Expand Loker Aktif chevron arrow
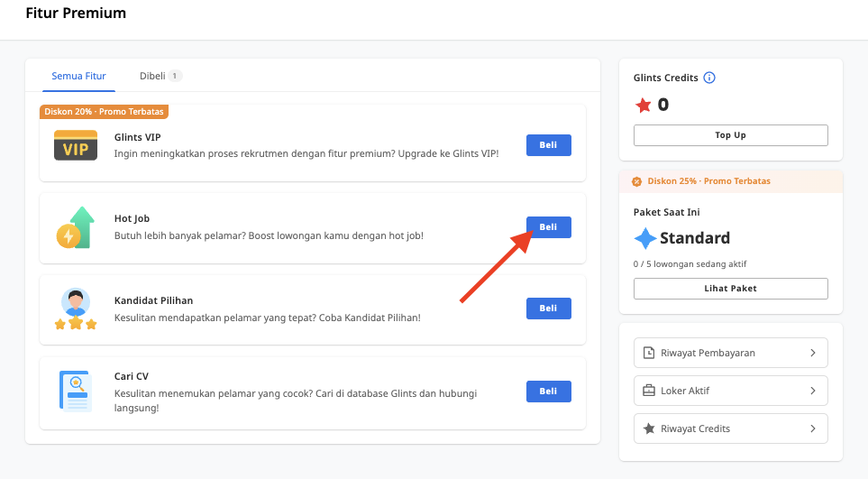Image resolution: width=868 pixels, height=479 pixels. click(812, 391)
